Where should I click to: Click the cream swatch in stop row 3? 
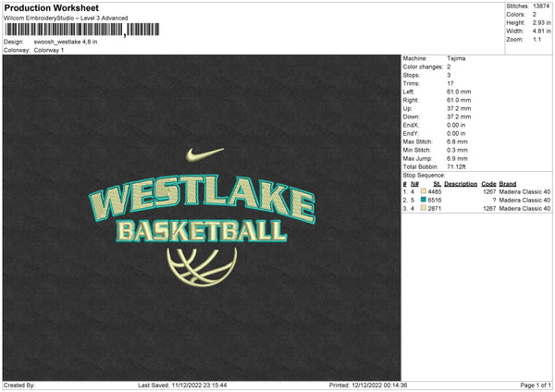click(423, 208)
